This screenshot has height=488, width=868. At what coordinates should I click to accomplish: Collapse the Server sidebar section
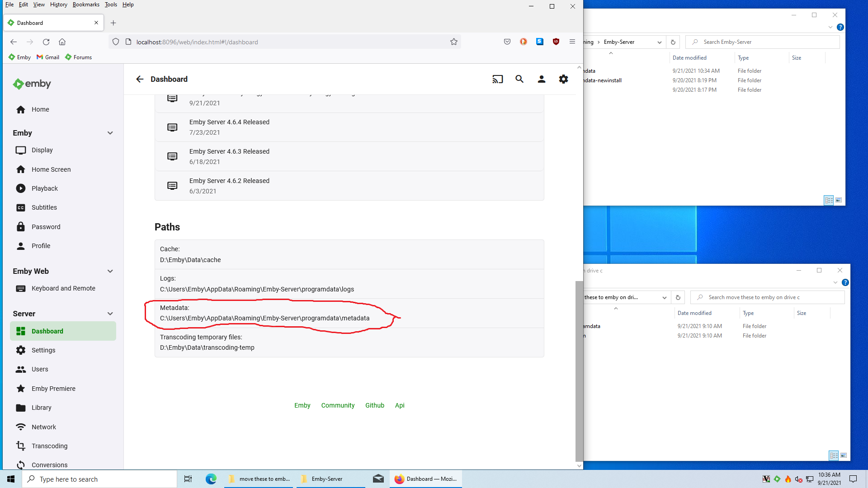coord(110,314)
